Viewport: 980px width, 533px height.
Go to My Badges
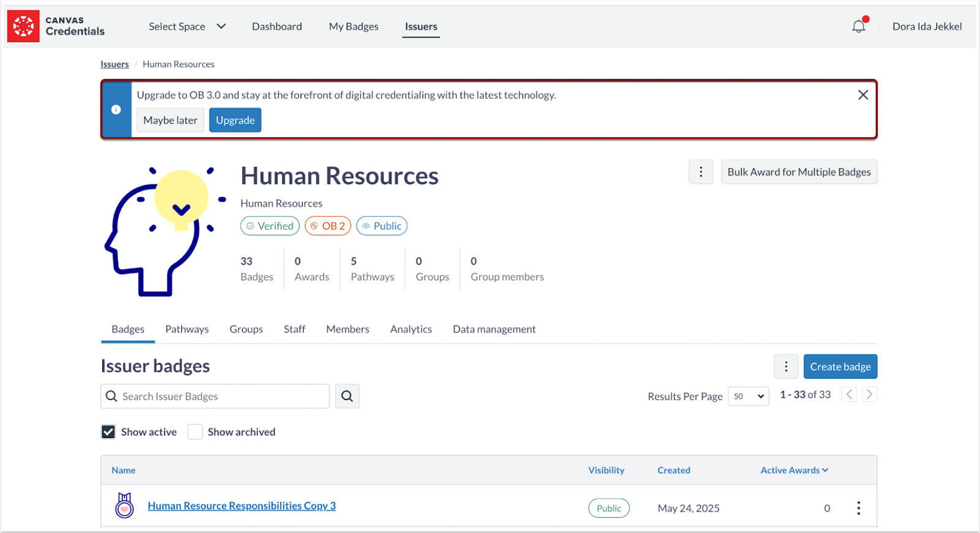tap(353, 26)
